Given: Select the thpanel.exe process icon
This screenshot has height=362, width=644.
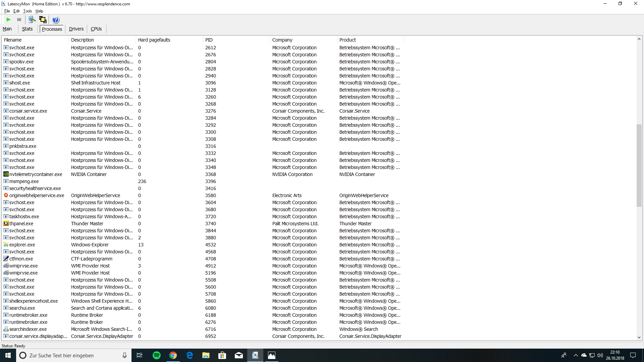Looking at the screenshot, I should [x=6, y=224].
